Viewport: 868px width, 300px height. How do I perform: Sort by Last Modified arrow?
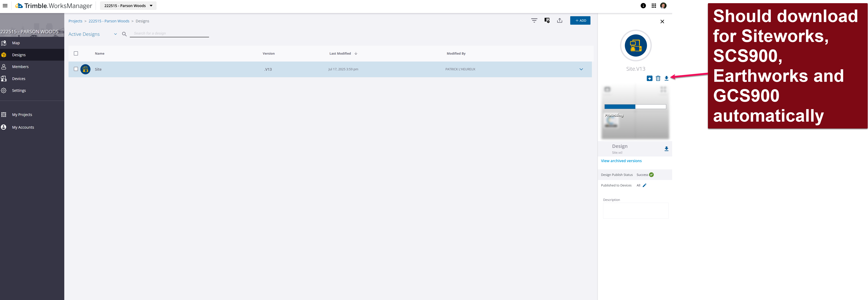(356, 54)
